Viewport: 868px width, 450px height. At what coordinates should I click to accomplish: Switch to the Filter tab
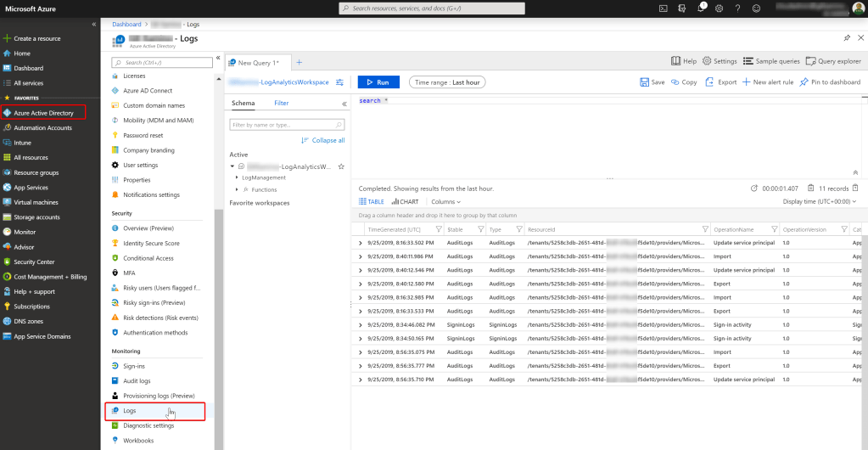point(281,103)
